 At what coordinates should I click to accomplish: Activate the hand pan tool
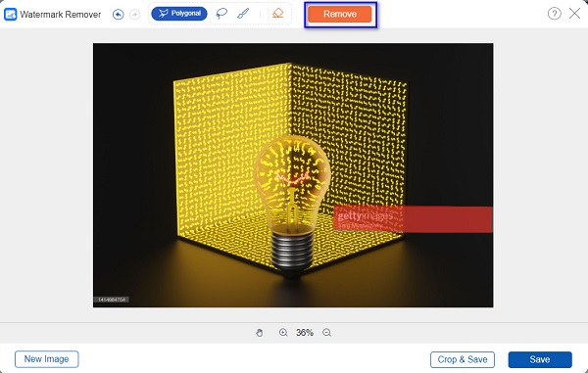coord(259,333)
